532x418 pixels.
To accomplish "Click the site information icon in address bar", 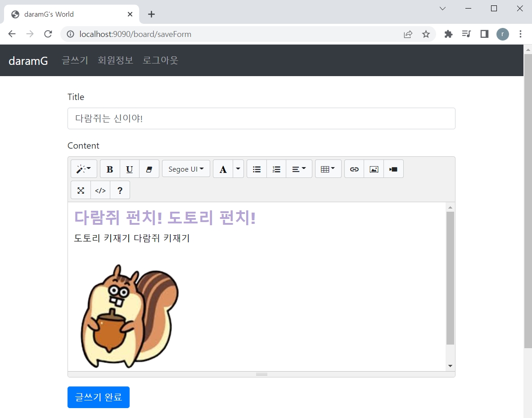I will coord(70,34).
